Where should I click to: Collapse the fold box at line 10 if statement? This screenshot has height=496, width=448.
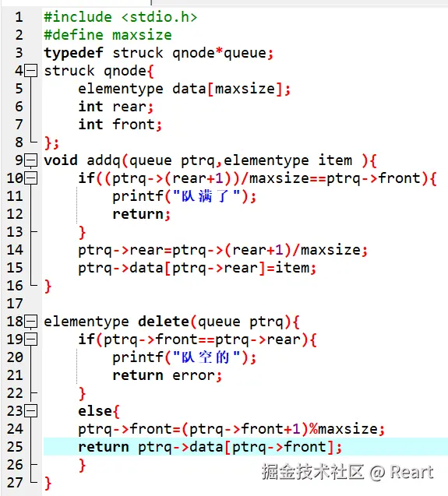coord(31,178)
